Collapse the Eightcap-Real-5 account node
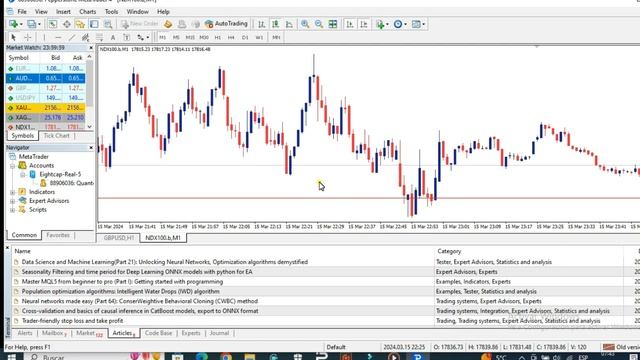The width and height of the screenshot is (640, 360). coord(23,174)
